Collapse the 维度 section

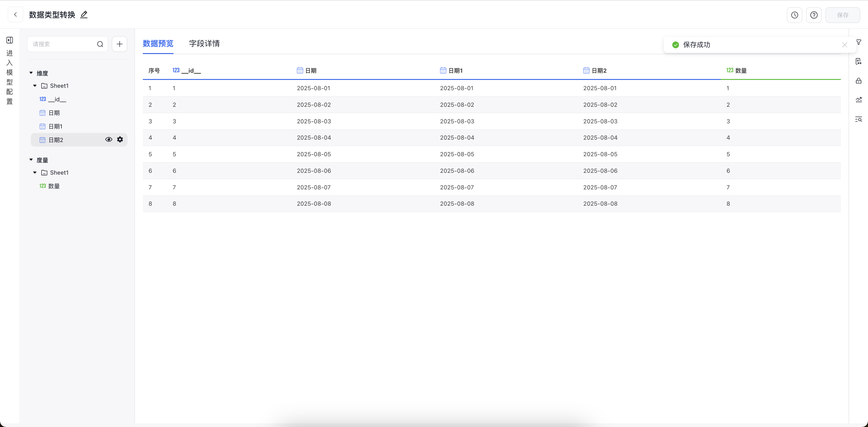coord(31,73)
